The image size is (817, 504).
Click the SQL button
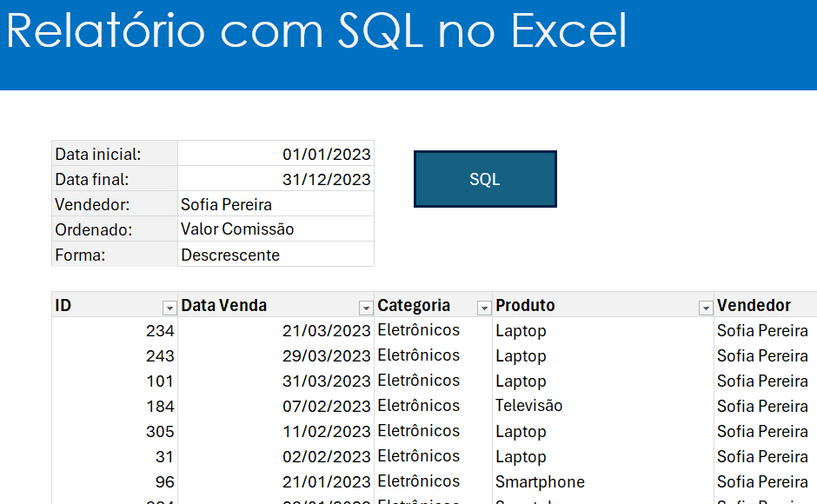coord(485,178)
